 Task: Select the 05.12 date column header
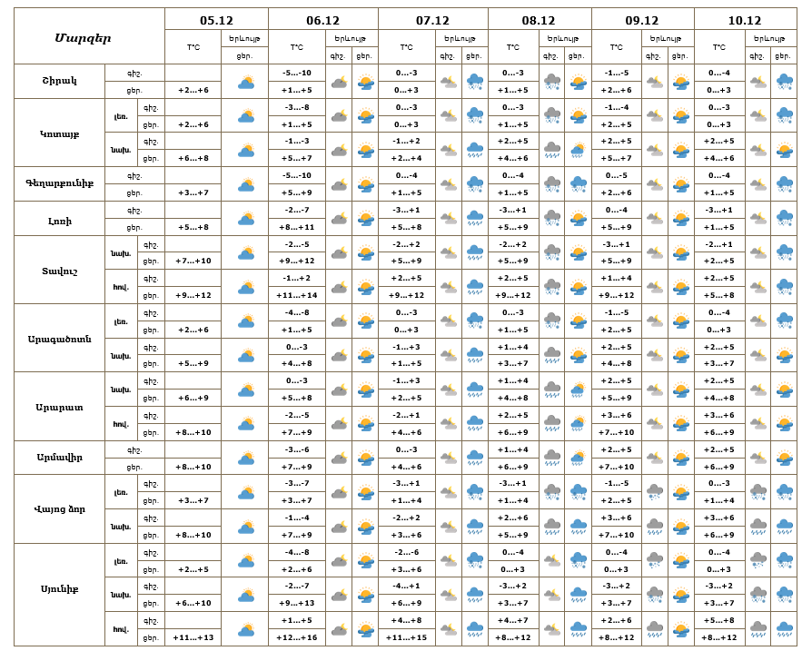coord(216,20)
